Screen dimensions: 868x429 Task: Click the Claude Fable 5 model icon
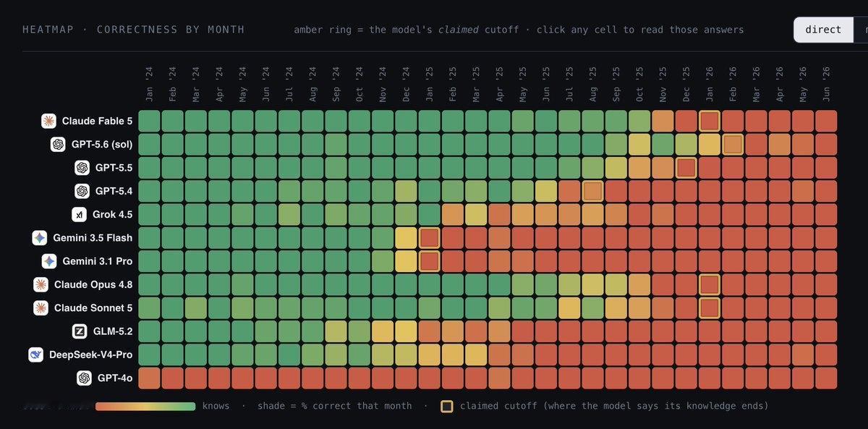pyautogui.click(x=48, y=121)
